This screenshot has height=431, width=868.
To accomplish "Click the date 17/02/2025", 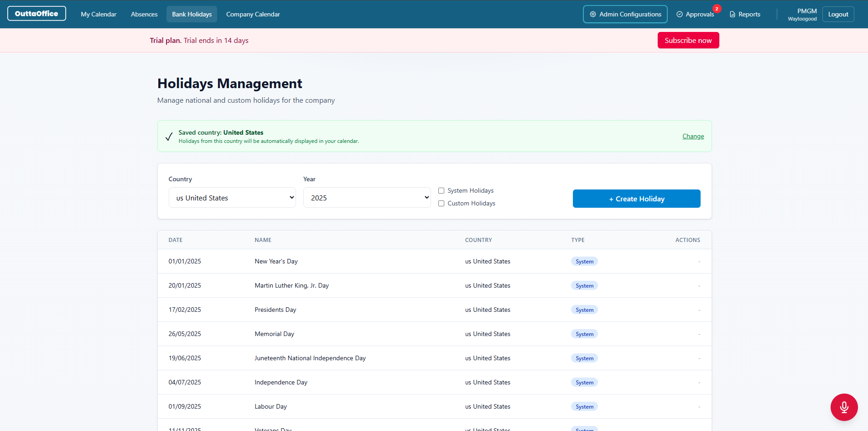I will [x=185, y=310].
